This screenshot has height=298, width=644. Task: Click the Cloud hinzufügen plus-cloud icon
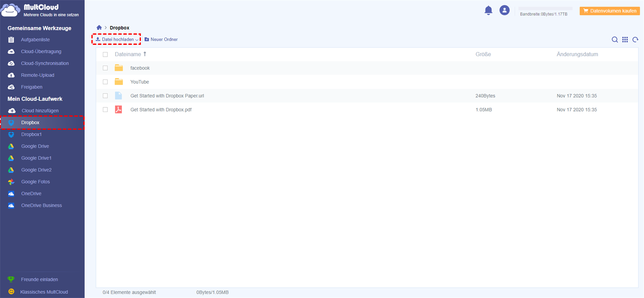pos(12,111)
